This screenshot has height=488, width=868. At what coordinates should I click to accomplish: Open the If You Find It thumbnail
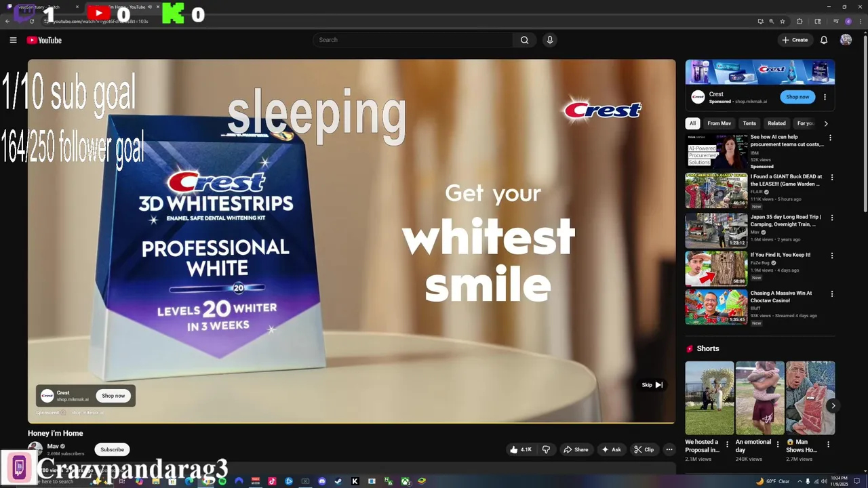tap(716, 268)
